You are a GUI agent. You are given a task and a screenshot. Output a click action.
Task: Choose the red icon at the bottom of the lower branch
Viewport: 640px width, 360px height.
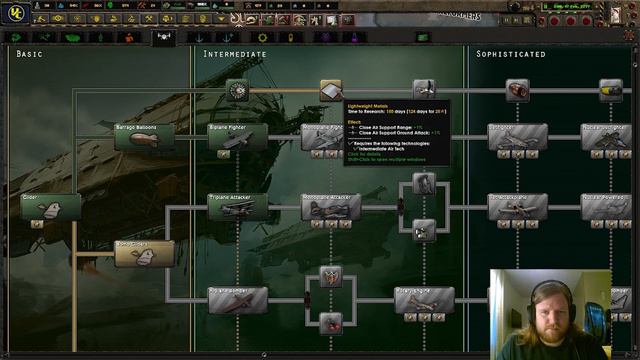click(x=331, y=324)
